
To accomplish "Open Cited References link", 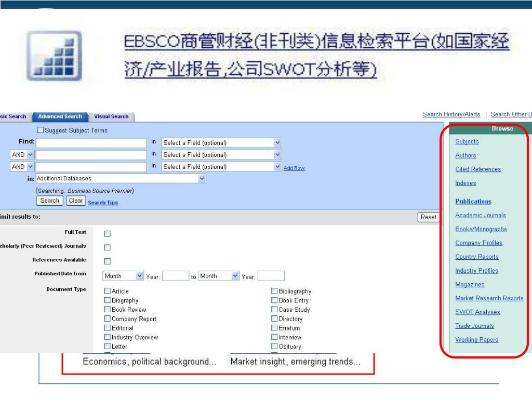I will pos(478,169).
